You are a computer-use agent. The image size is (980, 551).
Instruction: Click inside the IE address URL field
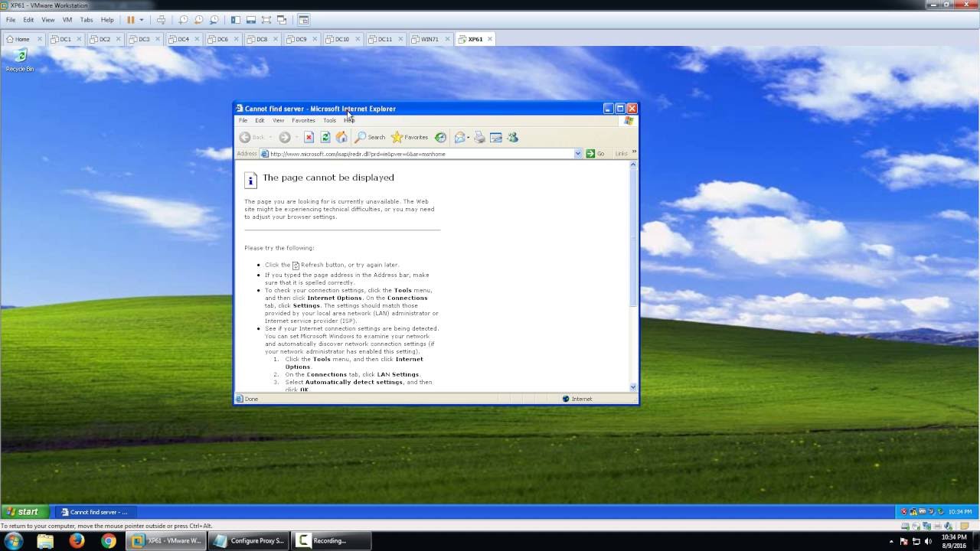point(421,154)
